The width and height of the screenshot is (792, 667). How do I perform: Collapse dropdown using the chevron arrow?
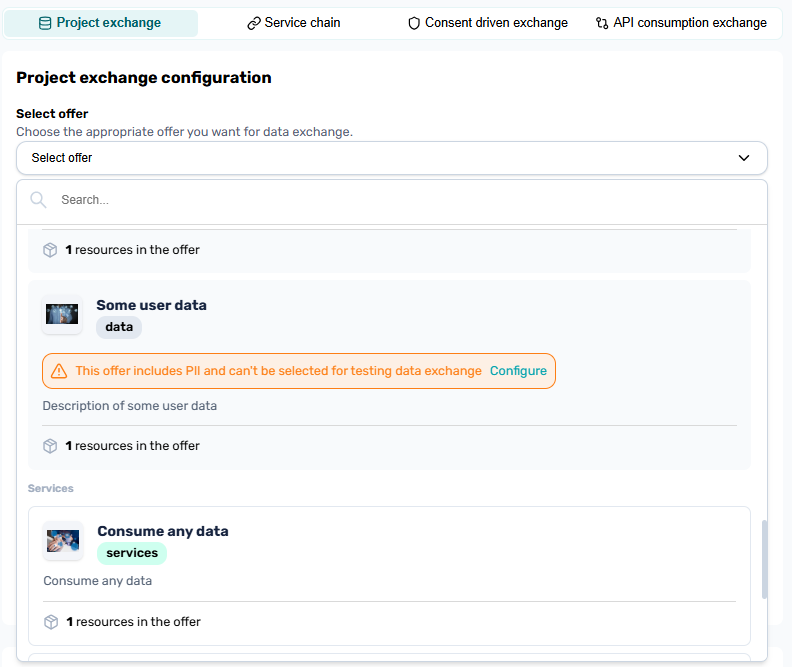(x=744, y=158)
